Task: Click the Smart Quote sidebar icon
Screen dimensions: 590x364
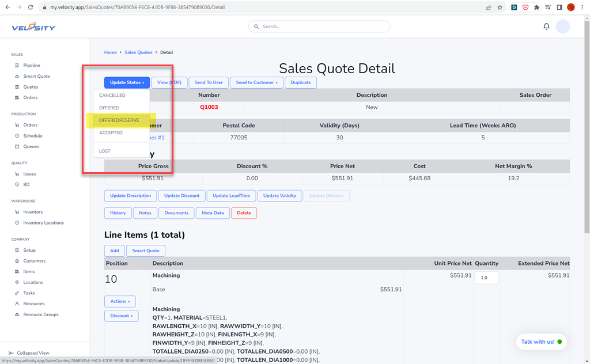Action: pyautogui.click(x=17, y=76)
